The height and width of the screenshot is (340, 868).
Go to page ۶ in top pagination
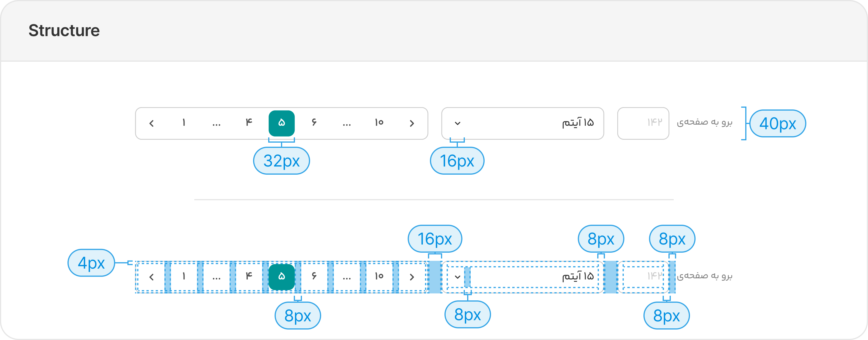[314, 123]
